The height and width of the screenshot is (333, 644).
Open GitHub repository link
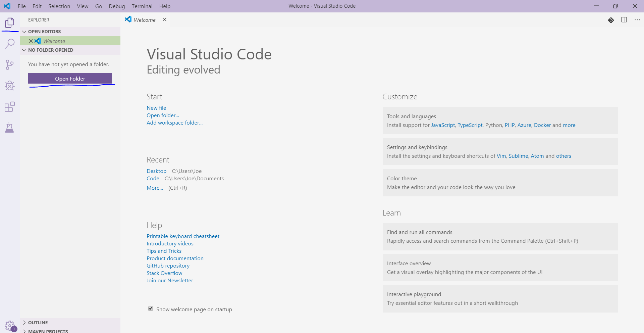(x=168, y=266)
